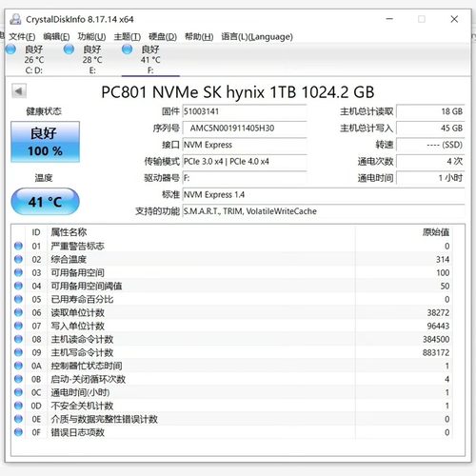Click the ID column header
This screenshot has height=476, width=476.
(x=36, y=232)
